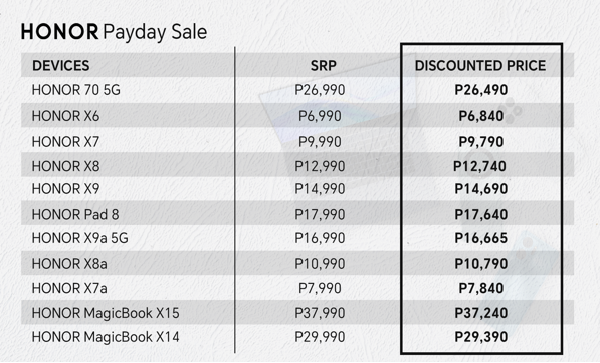Screen dimensions: 600x363
Task: Select the P37,990 SRP value
Action: [x=320, y=313]
